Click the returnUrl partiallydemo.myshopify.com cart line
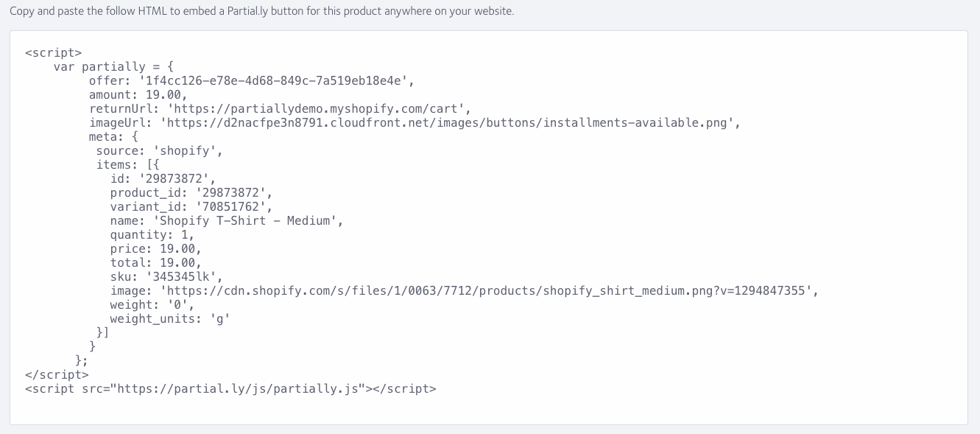This screenshot has height=434, width=980. (x=280, y=109)
